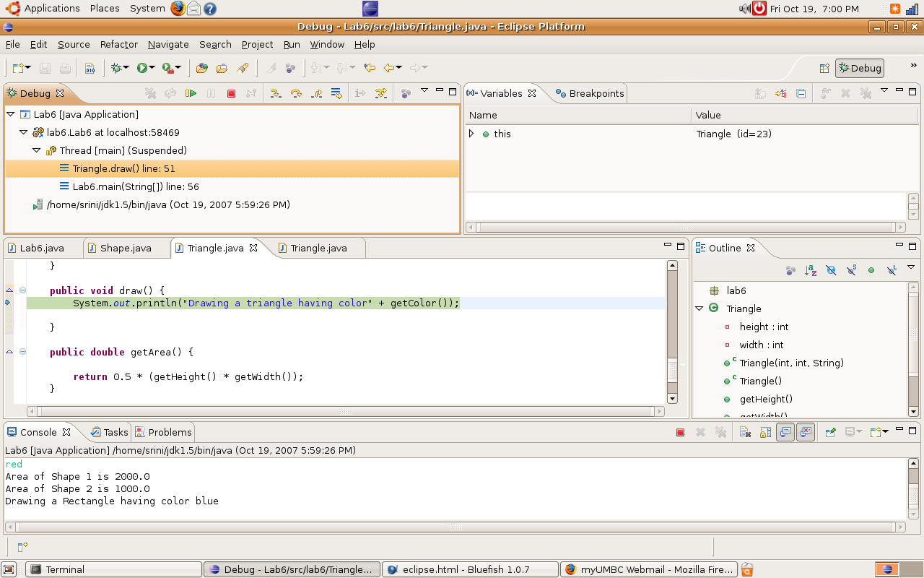Toggle alphabetical Sort in Outline view
This screenshot has width=924, height=578.
pyautogui.click(x=811, y=270)
